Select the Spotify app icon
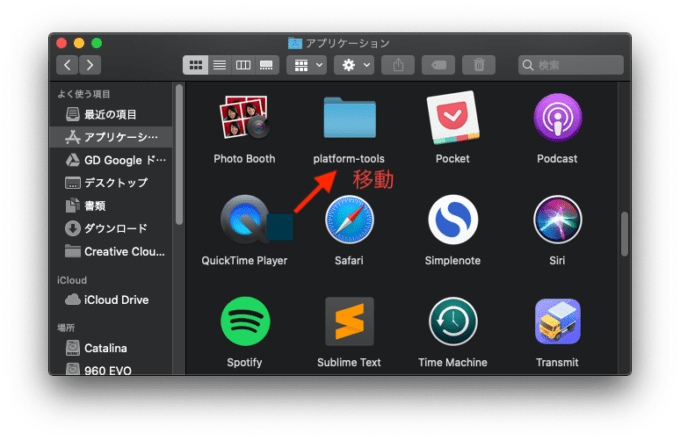The height and width of the screenshot is (440, 680). (245, 321)
